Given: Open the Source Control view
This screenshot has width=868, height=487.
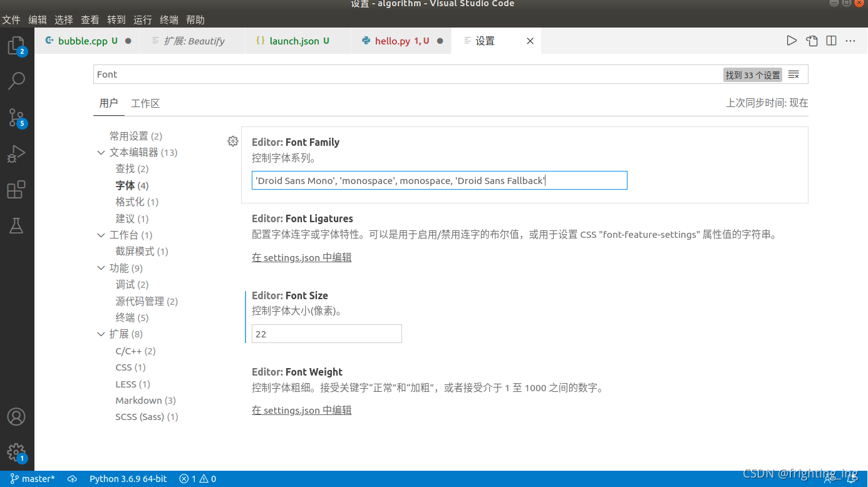Looking at the screenshot, I should (17, 118).
